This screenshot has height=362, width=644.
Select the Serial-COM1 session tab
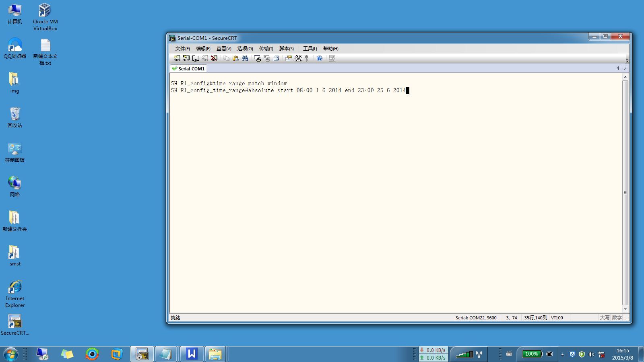[x=188, y=69]
